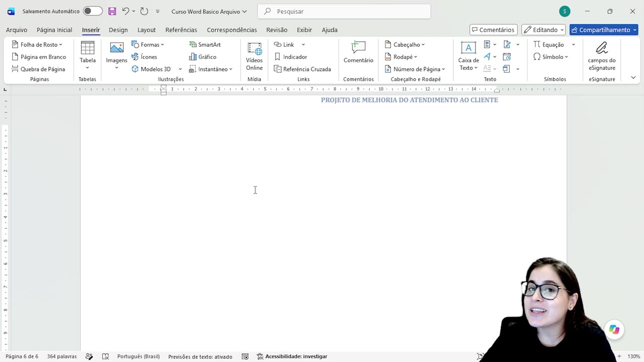Open the Layout tab
The height and width of the screenshot is (362, 644).
tap(146, 30)
